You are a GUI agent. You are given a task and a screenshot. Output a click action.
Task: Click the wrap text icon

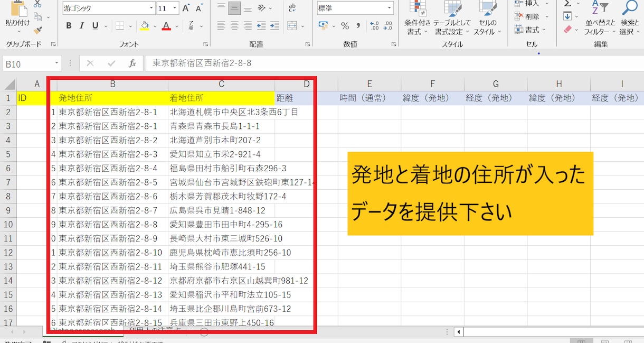click(292, 8)
